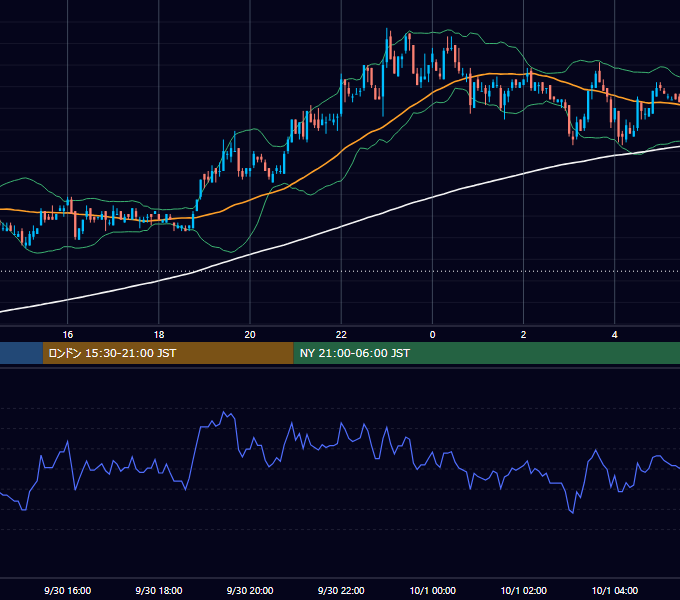Click the 9/30 16:00 indicator axis label
The width and height of the screenshot is (680, 600).
point(68,590)
